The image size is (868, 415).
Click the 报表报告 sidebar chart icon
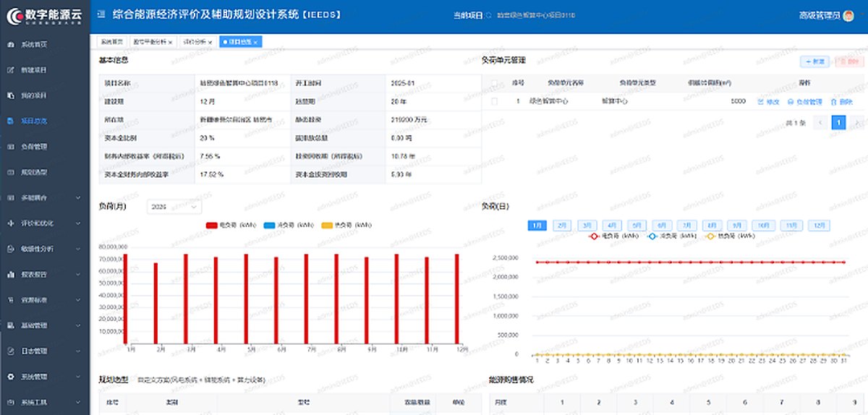coord(10,274)
